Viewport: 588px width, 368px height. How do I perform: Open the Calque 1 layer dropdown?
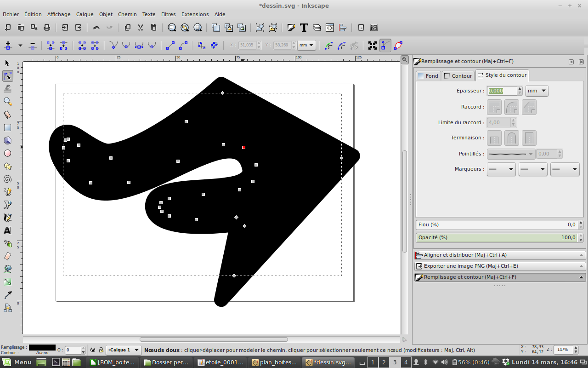point(124,350)
